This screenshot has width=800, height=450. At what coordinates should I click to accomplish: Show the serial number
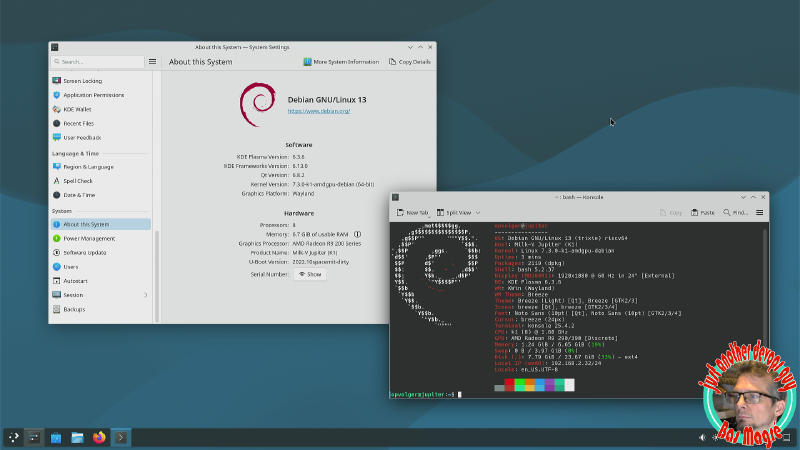pyautogui.click(x=310, y=274)
